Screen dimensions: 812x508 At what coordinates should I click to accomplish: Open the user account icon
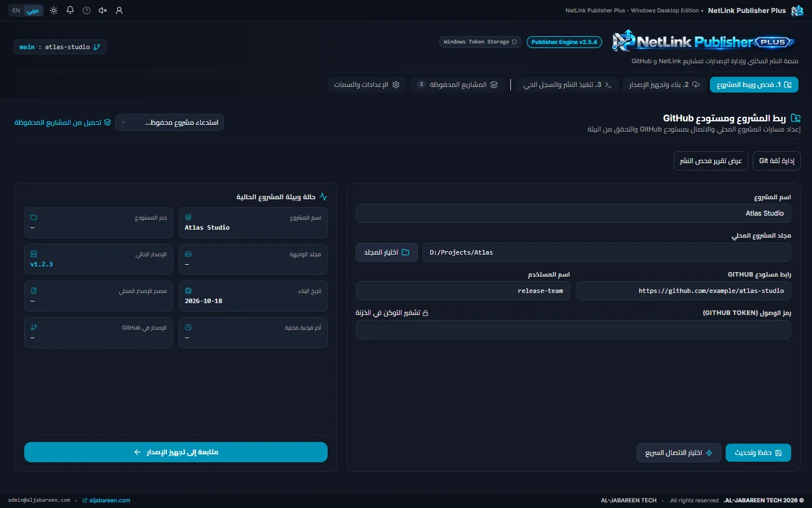[119, 11]
